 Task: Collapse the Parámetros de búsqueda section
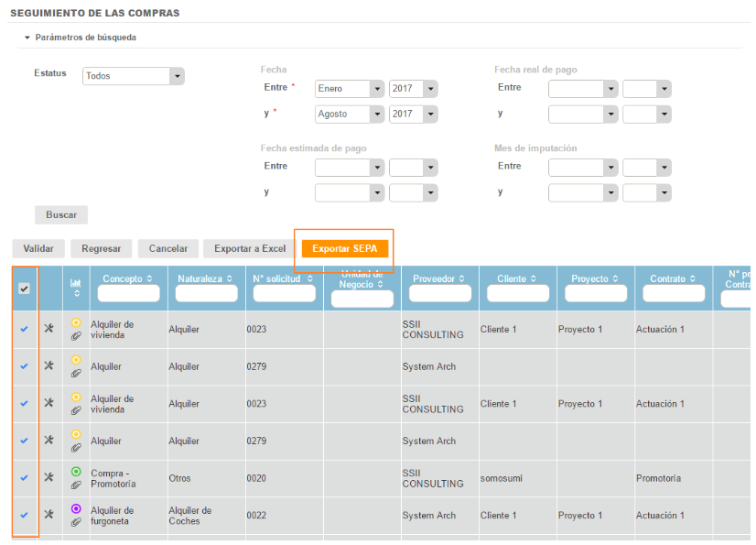click(x=27, y=38)
